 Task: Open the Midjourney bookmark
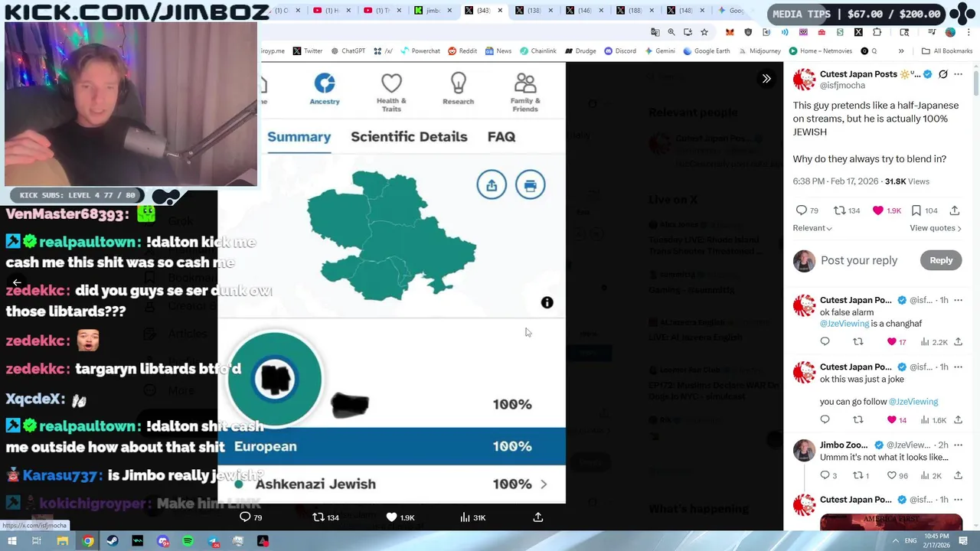coord(759,51)
